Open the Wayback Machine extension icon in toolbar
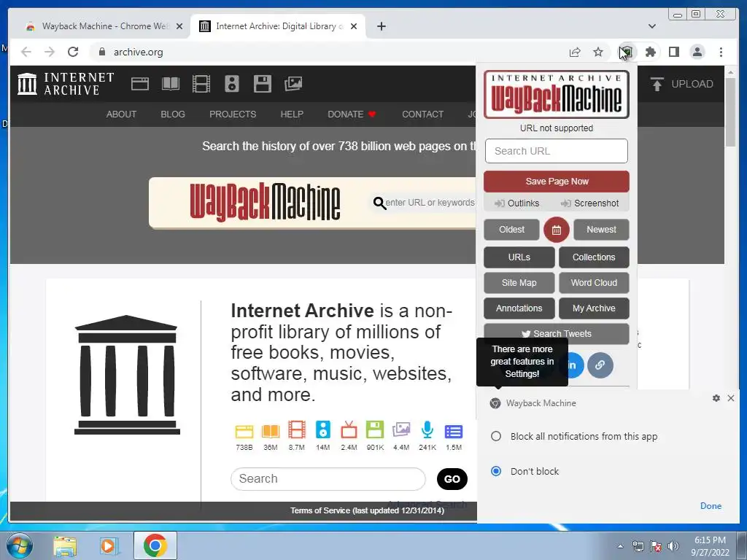The height and width of the screenshot is (560, 747). [627, 52]
